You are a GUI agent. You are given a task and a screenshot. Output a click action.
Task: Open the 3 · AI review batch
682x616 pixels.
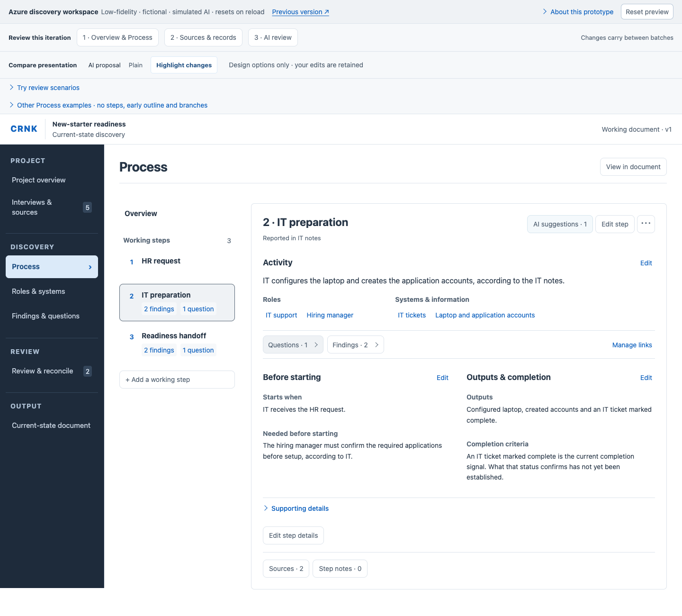point(273,37)
